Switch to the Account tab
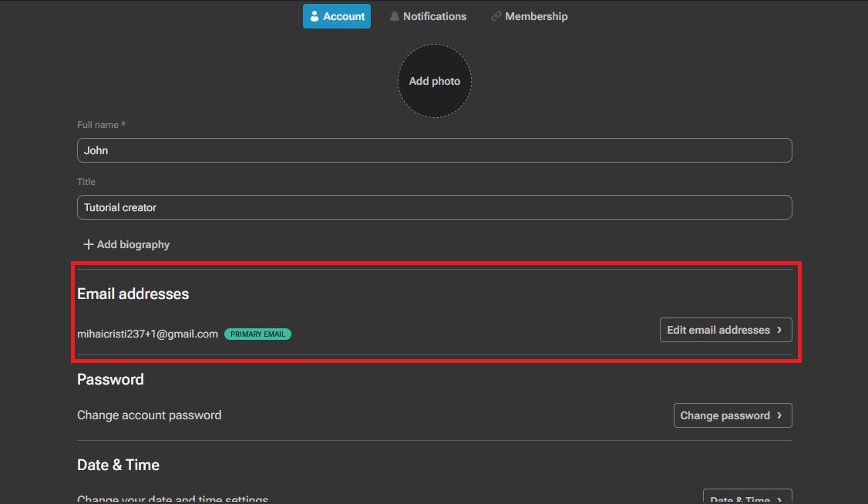Viewport: 868px width, 504px height. [337, 16]
